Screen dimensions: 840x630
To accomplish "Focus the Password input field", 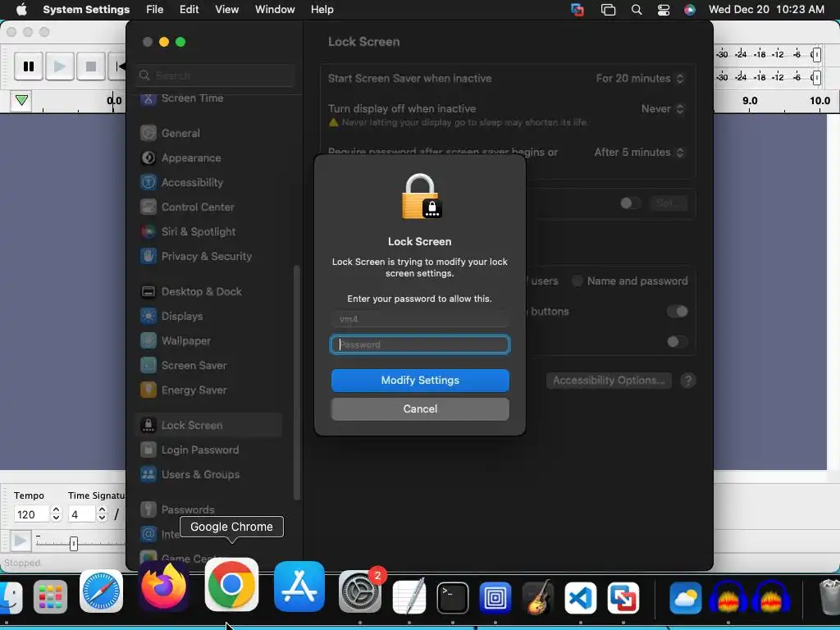I will 420,345.
